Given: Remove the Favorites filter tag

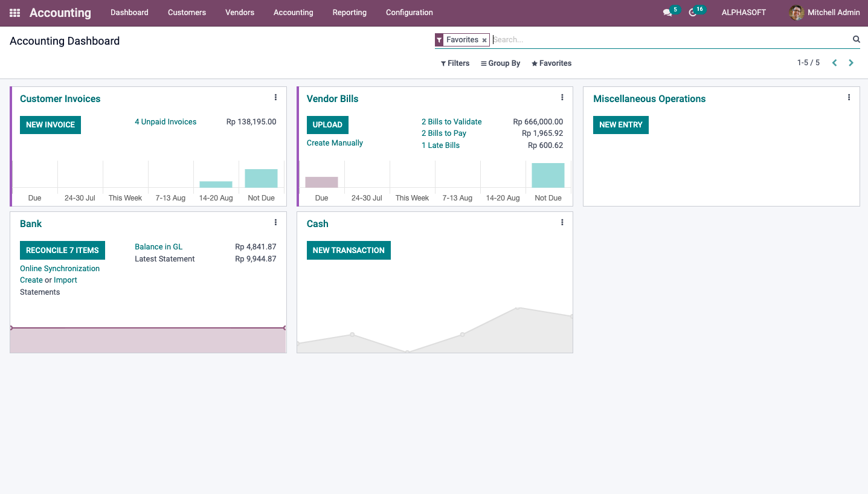Looking at the screenshot, I should point(484,40).
